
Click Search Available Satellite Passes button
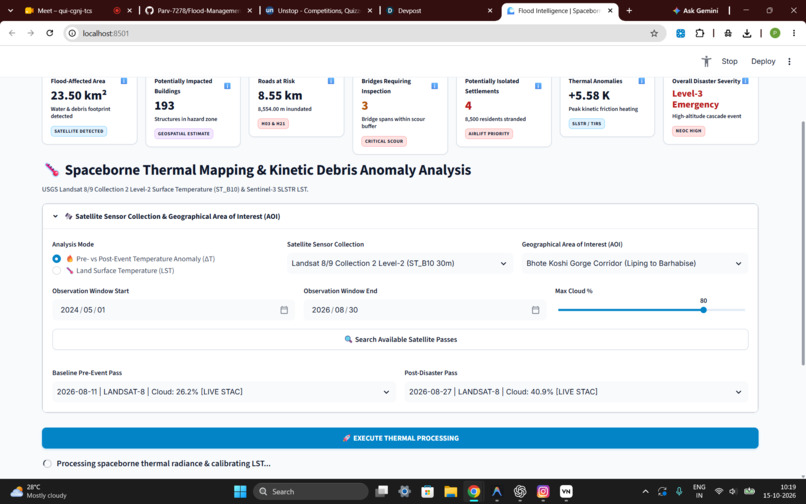(x=400, y=339)
